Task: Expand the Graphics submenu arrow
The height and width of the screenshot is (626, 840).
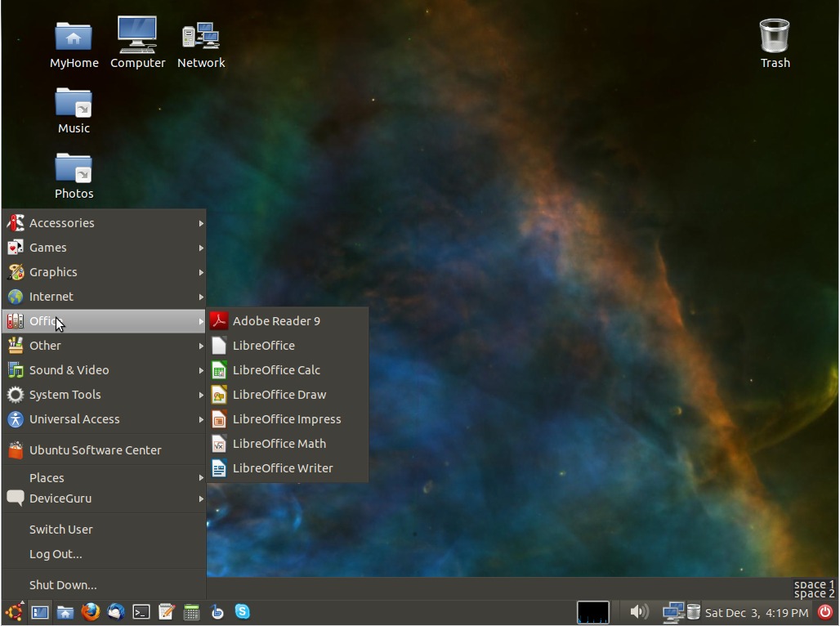Action: tap(201, 272)
